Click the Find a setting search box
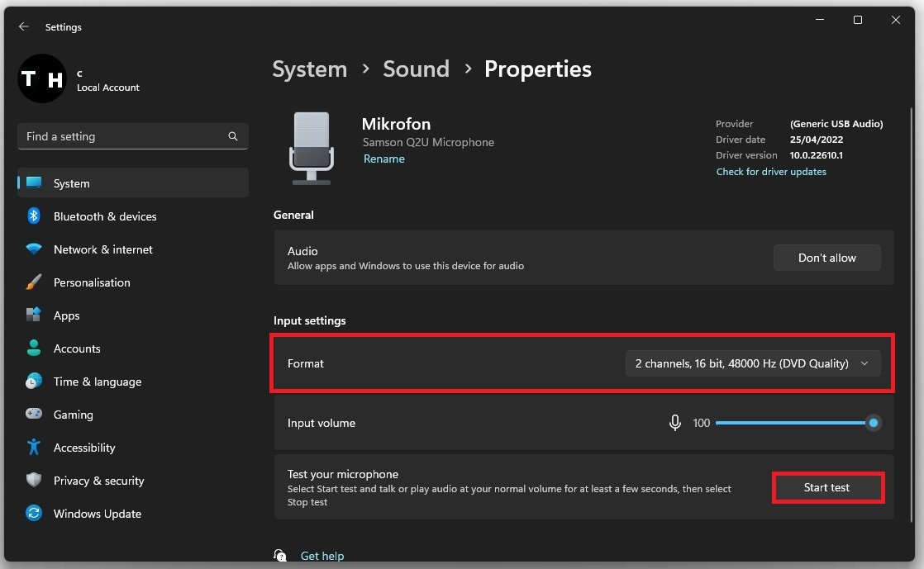The height and width of the screenshot is (569, 924). [124, 136]
